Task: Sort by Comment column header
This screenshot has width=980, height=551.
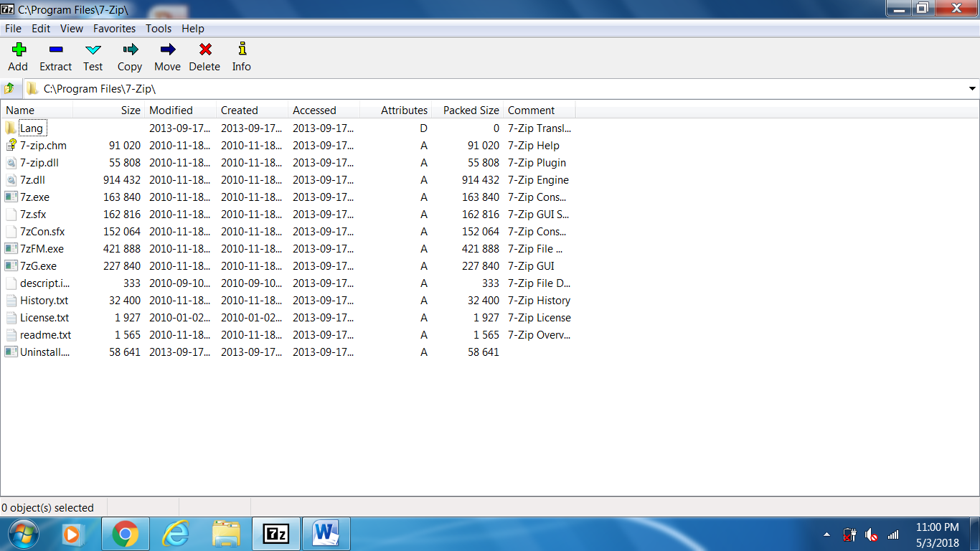Action: pyautogui.click(x=540, y=110)
